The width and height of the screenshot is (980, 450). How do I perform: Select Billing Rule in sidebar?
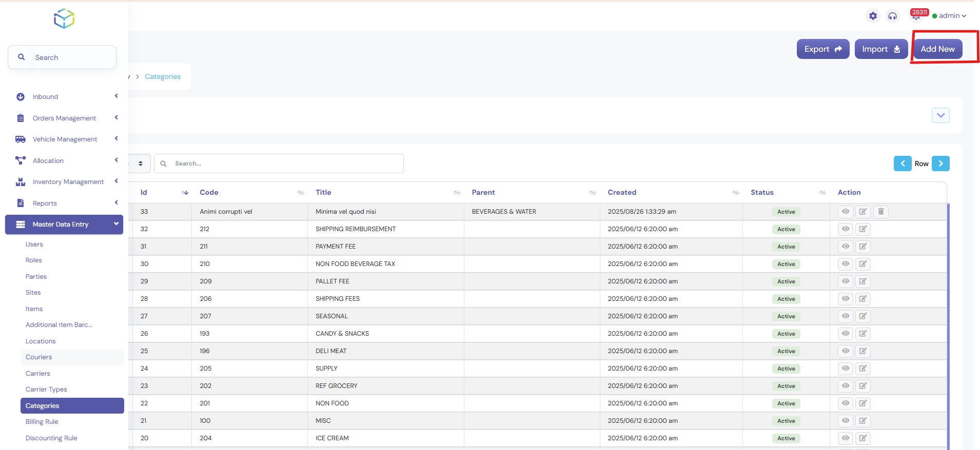click(42, 422)
